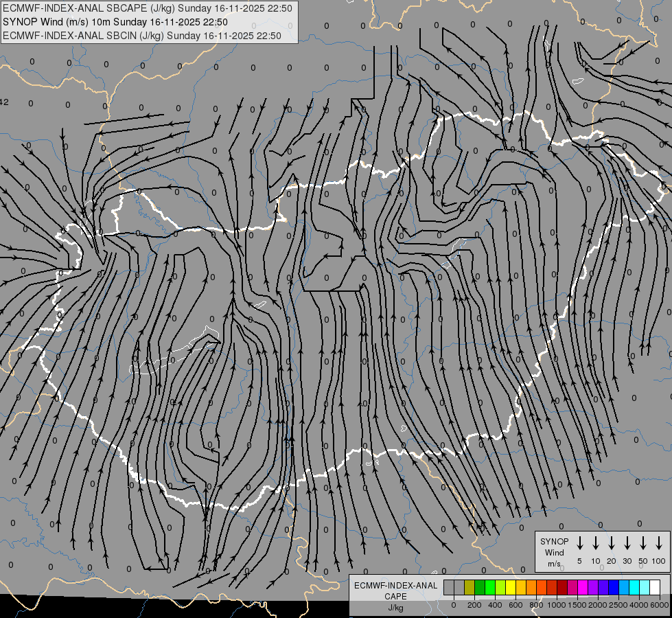Click the 600 tick label on CAPE scale

[515, 605]
